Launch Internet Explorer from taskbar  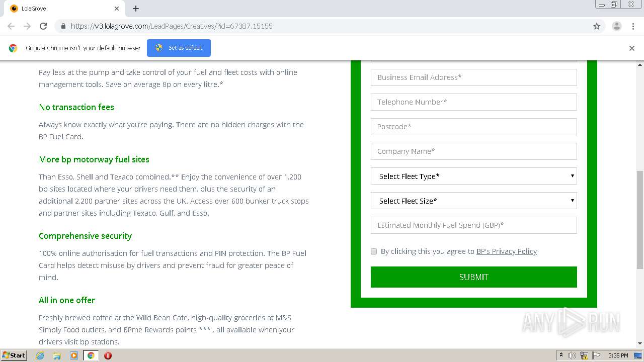[x=40, y=355]
